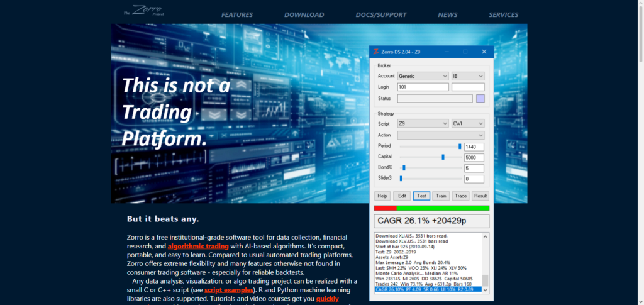Click the message log scroll-up arrow

(x=485, y=236)
